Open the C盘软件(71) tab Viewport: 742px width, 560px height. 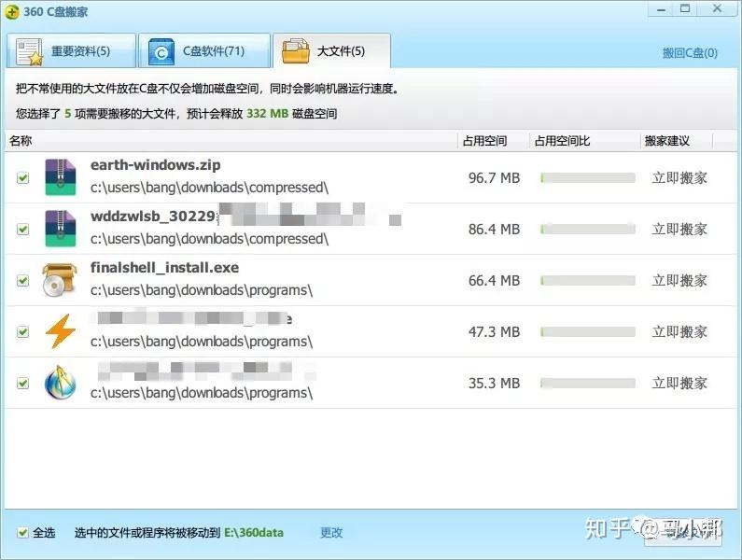click(204, 50)
